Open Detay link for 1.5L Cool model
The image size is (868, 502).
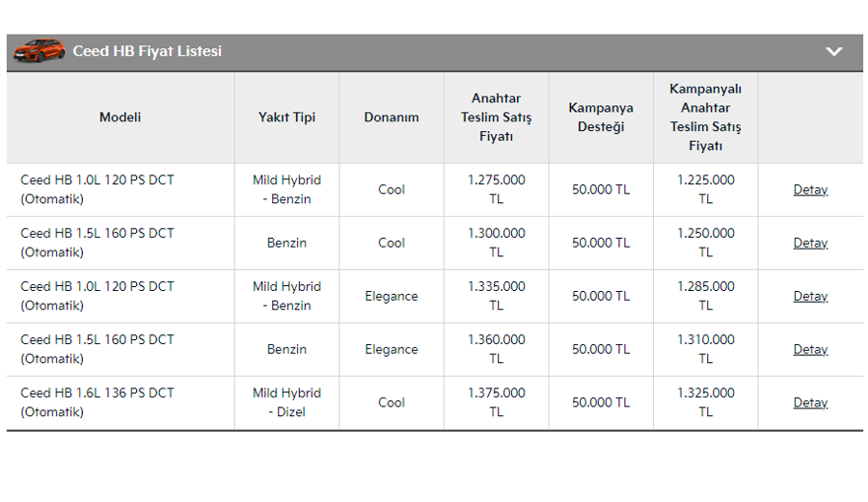(x=810, y=244)
